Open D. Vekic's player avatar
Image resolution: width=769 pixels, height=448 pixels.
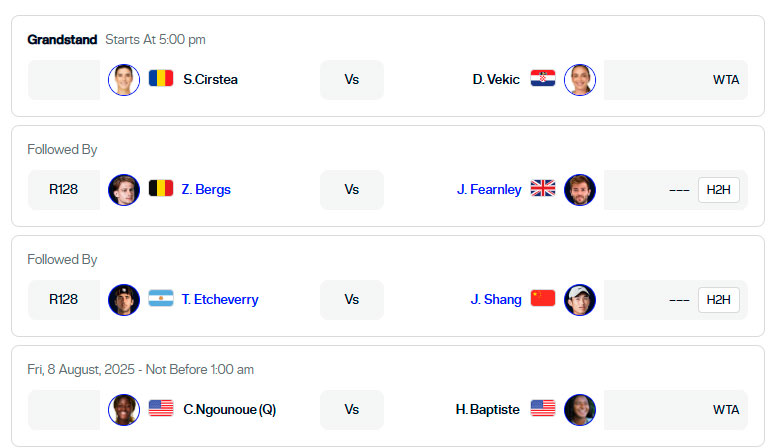(580, 80)
